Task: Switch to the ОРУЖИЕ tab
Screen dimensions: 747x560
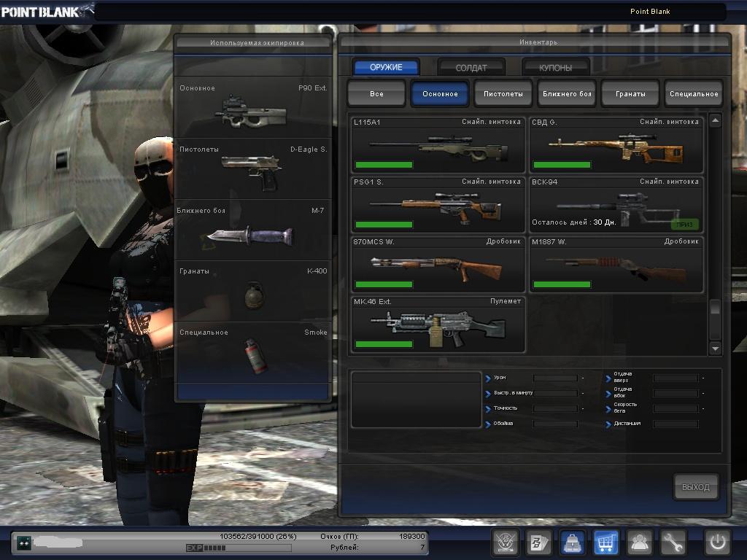Action: (x=386, y=67)
